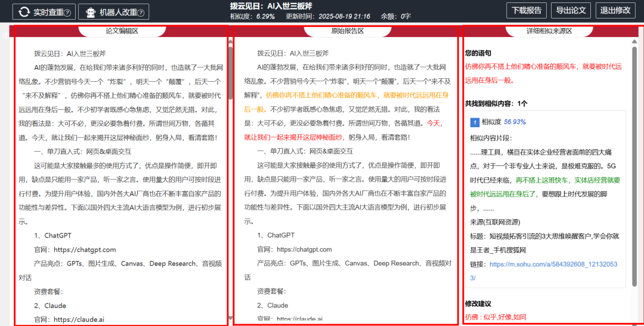Click the blue number 1 source badge
Image resolution: width=644 pixels, height=326 pixels.
pos(475,122)
